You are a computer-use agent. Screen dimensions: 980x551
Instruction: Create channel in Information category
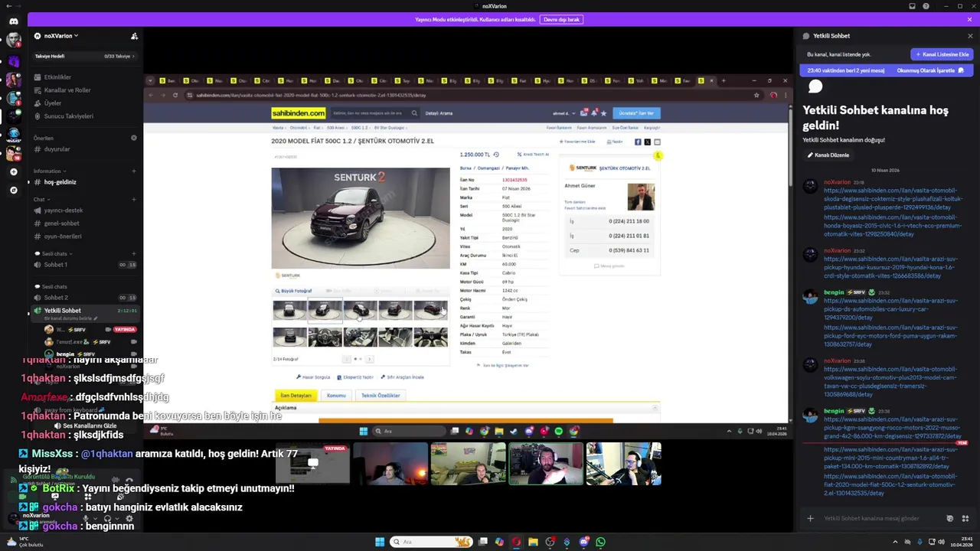coord(134,171)
